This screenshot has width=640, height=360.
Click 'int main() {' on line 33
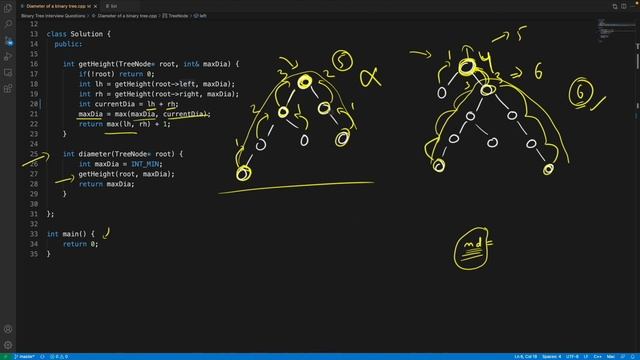[71, 234]
